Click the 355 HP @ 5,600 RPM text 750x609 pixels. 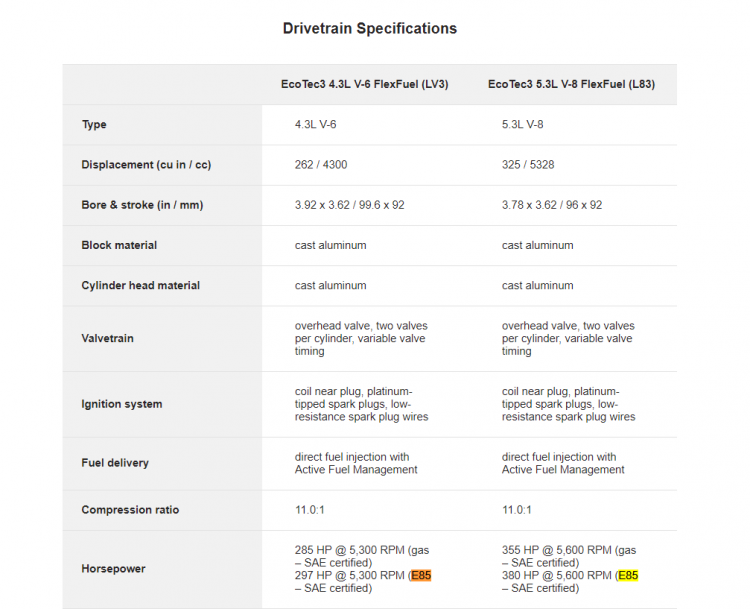click(556, 550)
